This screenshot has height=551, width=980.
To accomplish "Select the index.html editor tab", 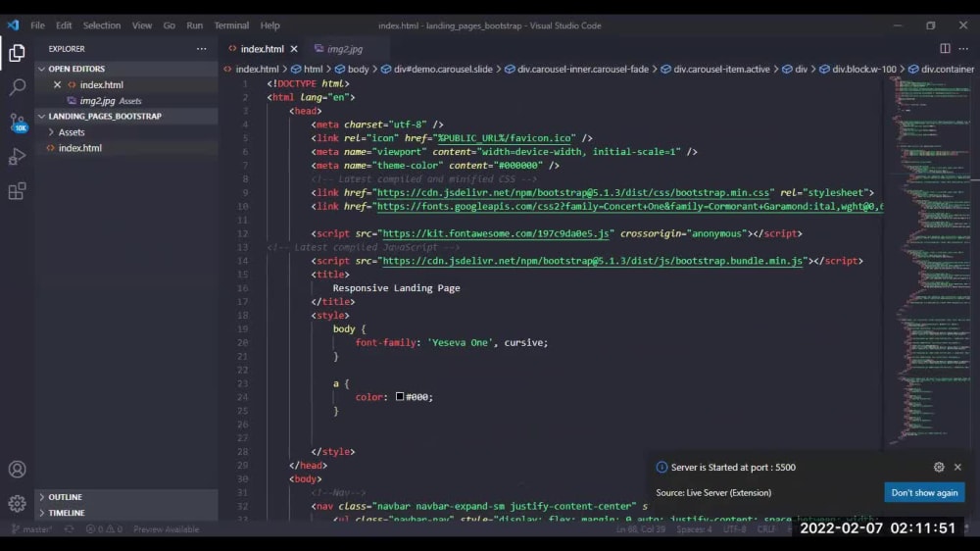I will 262,49.
